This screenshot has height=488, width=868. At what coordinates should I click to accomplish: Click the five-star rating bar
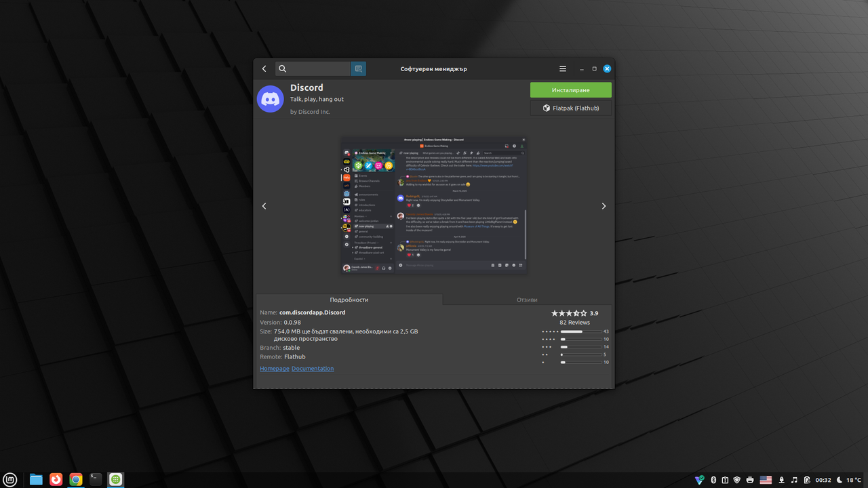[x=581, y=331]
